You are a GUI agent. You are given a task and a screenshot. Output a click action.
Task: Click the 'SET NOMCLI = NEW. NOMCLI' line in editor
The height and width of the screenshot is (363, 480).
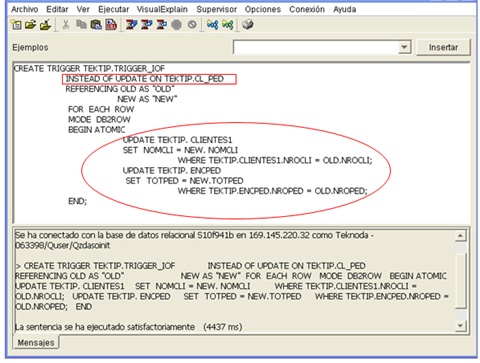click(180, 150)
